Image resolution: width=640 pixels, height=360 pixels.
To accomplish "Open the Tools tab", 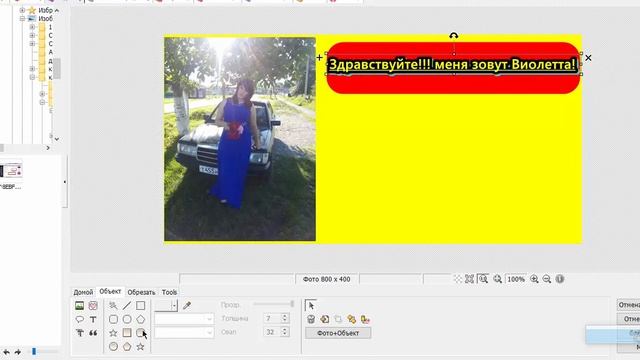I will point(169,292).
